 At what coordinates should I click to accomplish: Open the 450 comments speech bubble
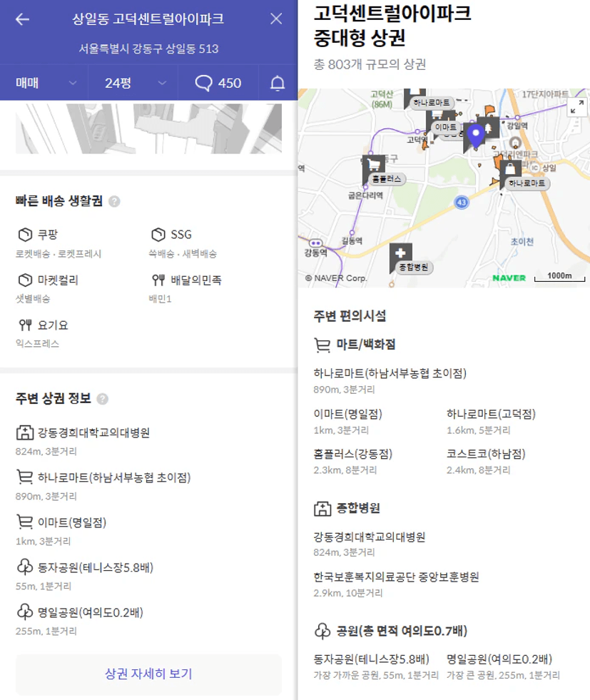[218, 83]
